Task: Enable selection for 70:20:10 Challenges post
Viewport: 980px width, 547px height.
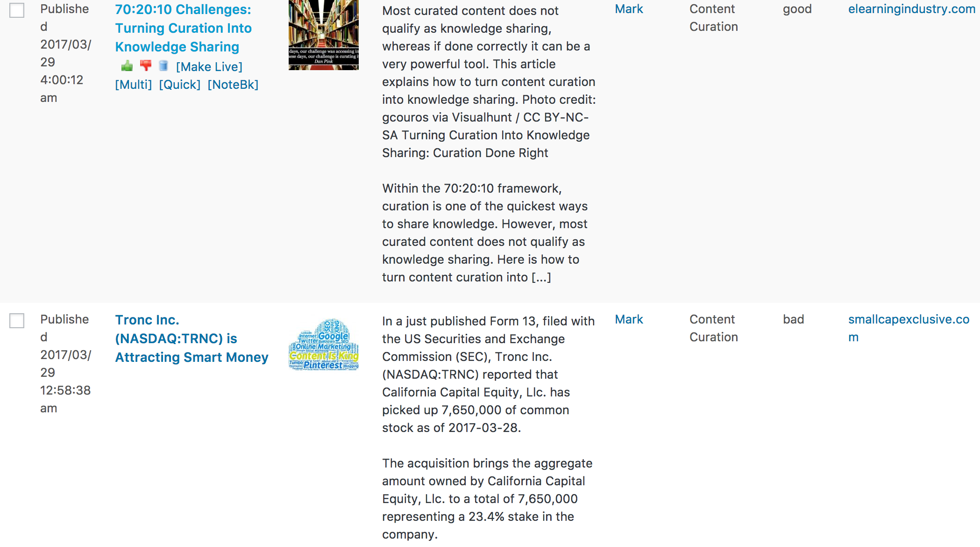Action: click(17, 9)
